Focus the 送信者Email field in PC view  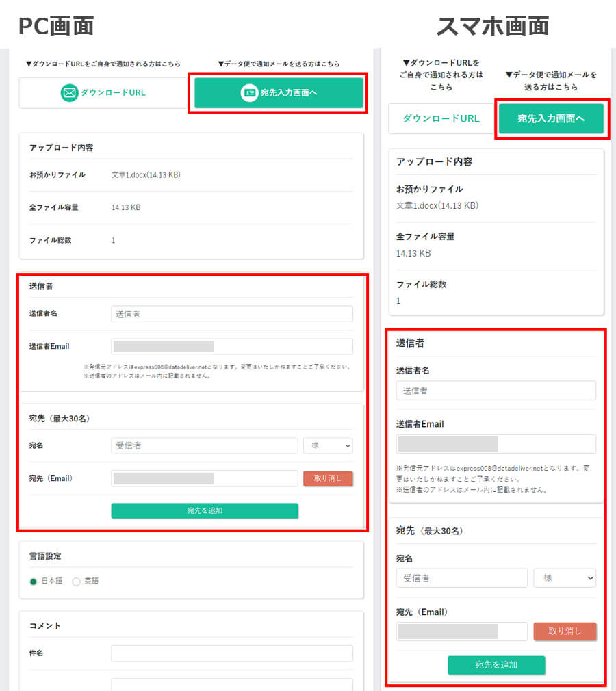pyautogui.click(x=232, y=346)
